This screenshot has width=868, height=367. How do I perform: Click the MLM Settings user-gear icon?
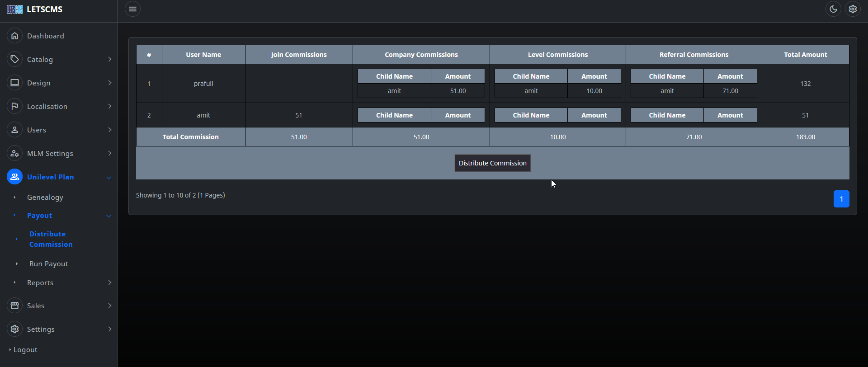(15, 153)
